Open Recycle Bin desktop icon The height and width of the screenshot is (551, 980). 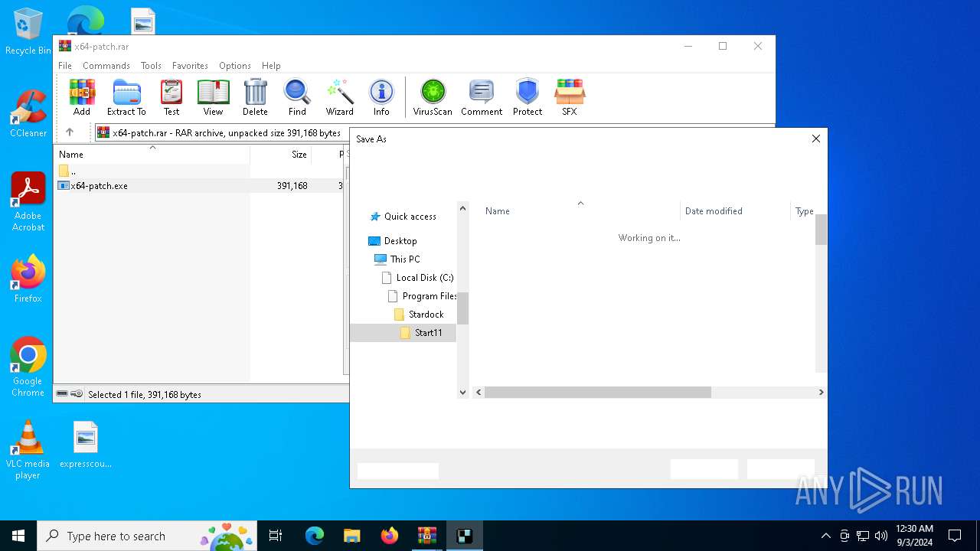pyautogui.click(x=28, y=31)
